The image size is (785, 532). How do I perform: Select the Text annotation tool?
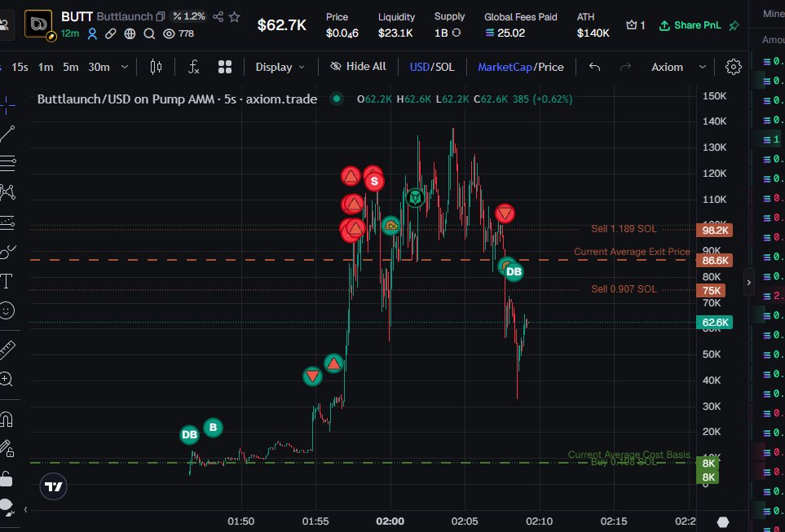(x=7, y=281)
